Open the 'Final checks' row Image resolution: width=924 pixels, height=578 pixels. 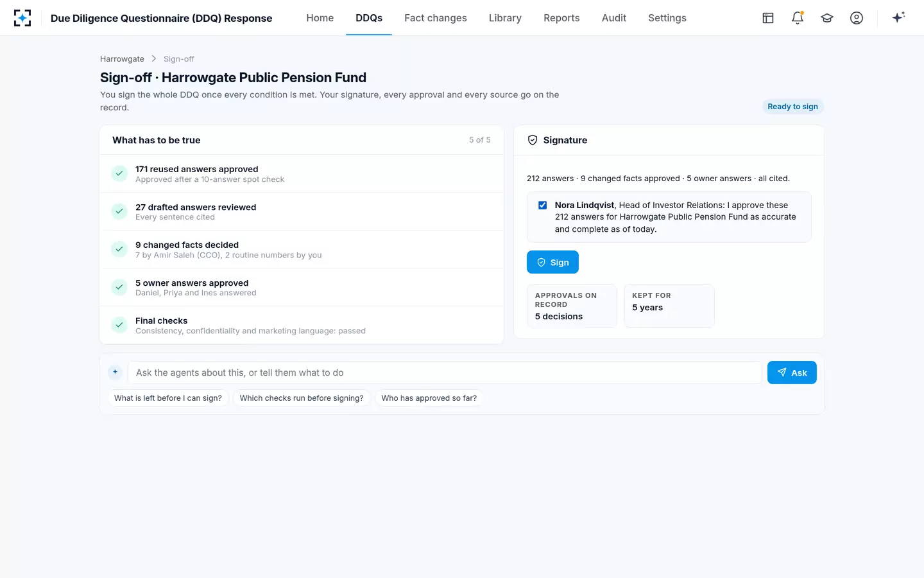(x=302, y=325)
